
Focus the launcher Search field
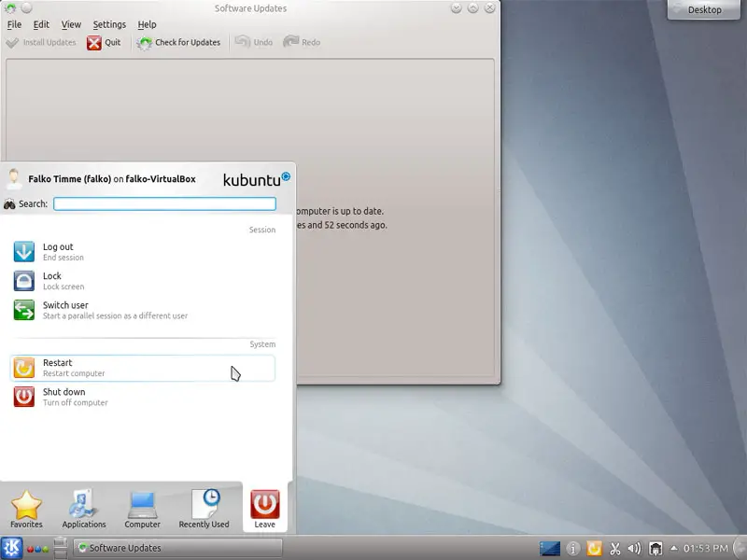pos(165,203)
